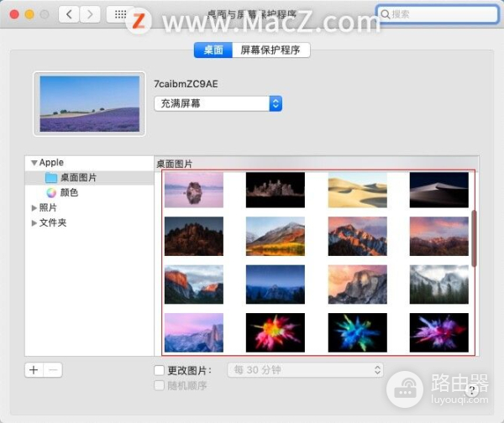
Task: Choose the dark night lake rocks wallpaper
Action: pos(276,190)
